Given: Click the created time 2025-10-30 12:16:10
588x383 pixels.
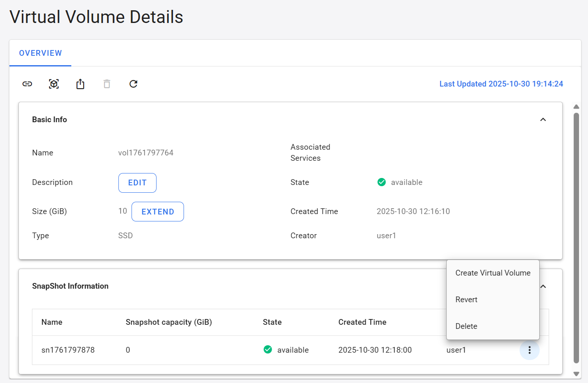Looking at the screenshot, I should pyautogui.click(x=413, y=211).
